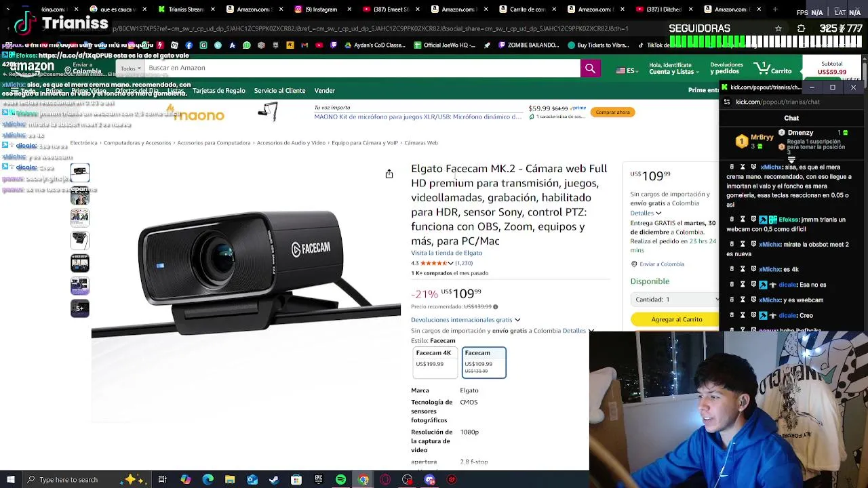Screen dimensions: 868x488
Task: Expand 'Devoluciones internacionales gratis' details
Action: click(x=466, y=320)
